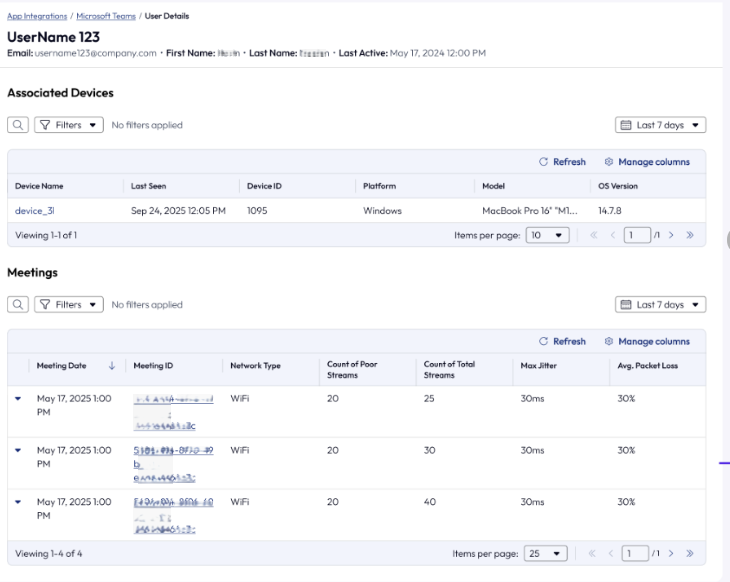Click Count of Poor Streams header
Image resolution: width=730 pixels, height=582 pixels.
point(352,370)
